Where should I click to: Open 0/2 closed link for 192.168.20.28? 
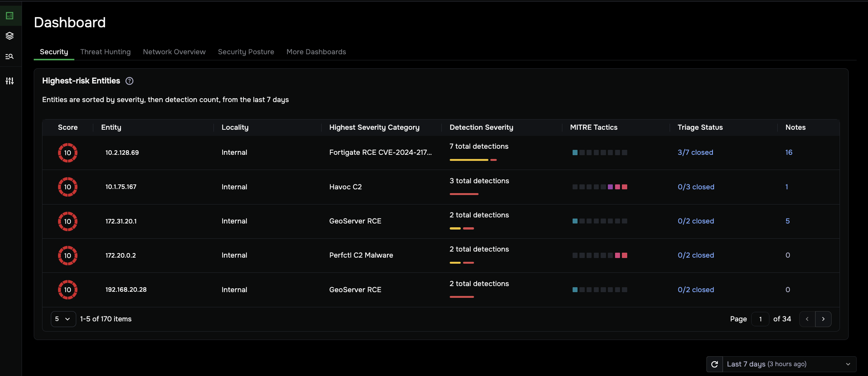pos(696,290)
